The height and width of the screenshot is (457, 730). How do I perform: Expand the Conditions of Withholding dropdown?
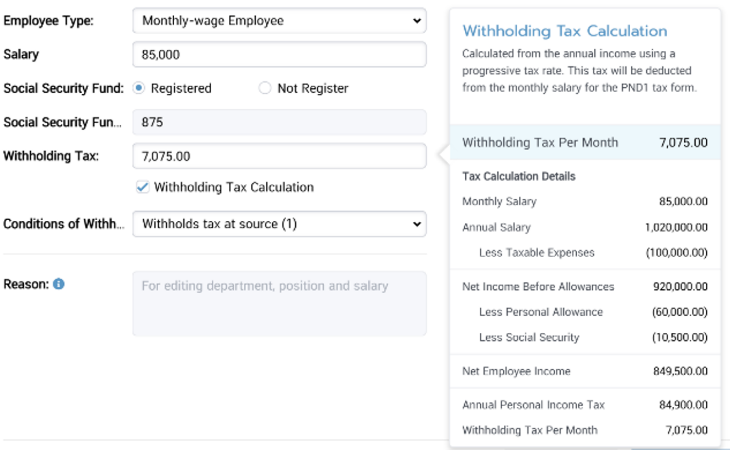pyautogui.click(x=279, y=224)
